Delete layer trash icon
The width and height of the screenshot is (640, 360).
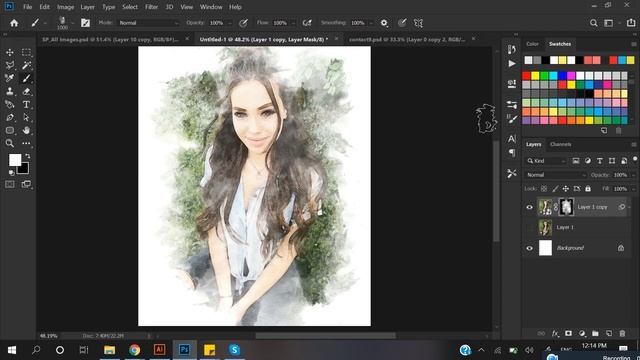[622, 333]
